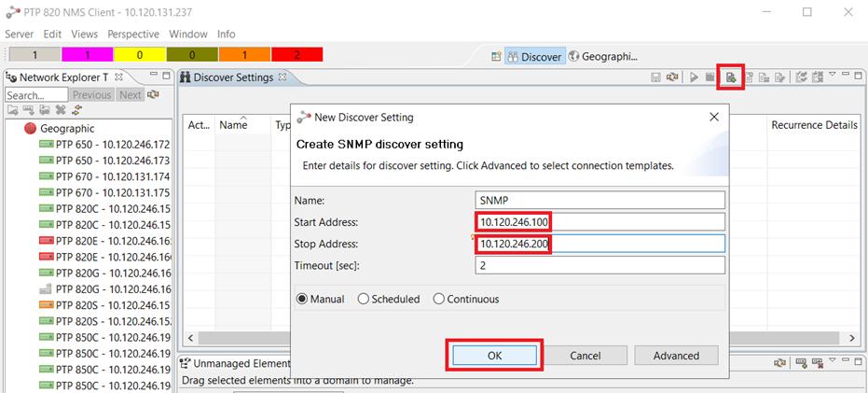Click the Next search button
The height and width of the screenshot is (393, 868).
coord(131,95)
